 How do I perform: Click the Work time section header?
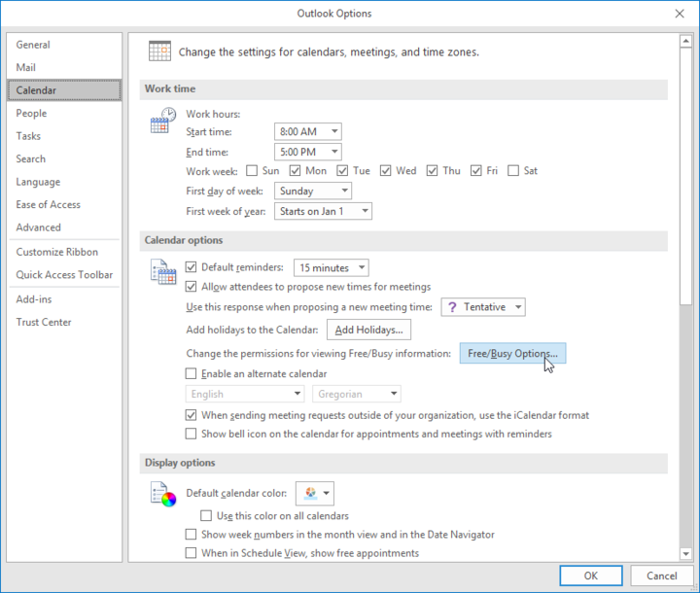[403, 89]
